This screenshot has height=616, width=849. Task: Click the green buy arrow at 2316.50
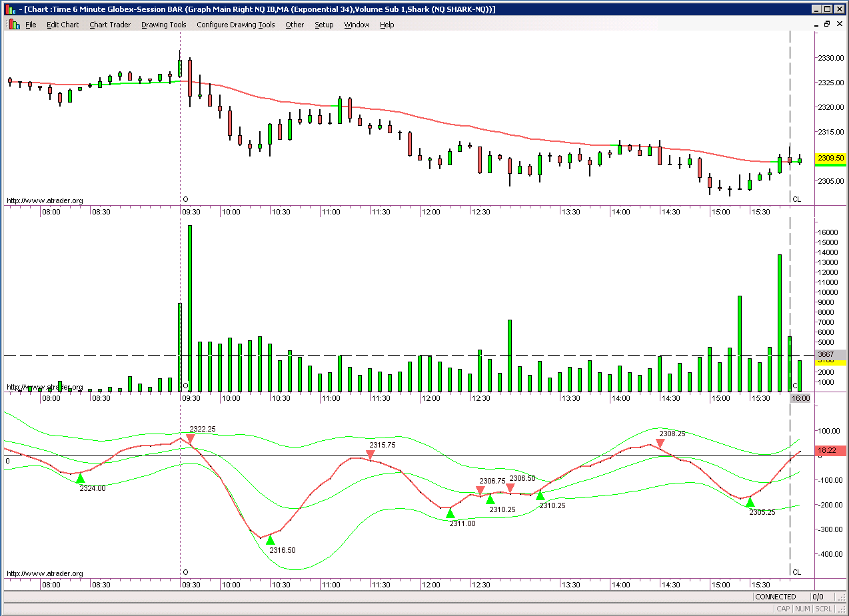click(270, 540)
